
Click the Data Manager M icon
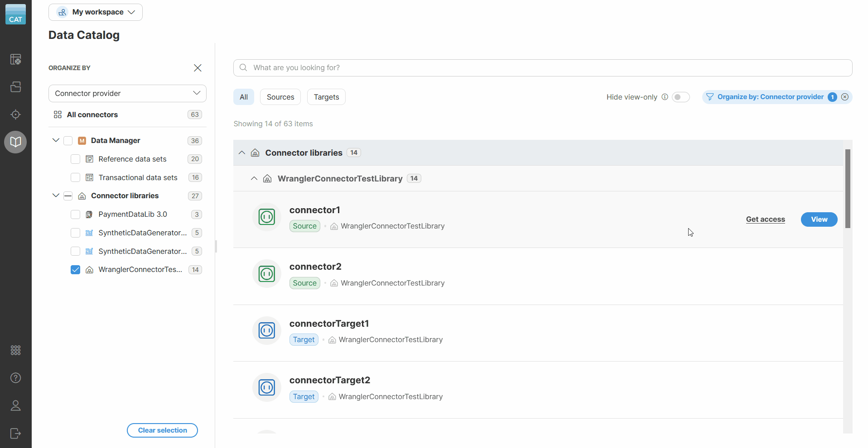coord(82,141)
